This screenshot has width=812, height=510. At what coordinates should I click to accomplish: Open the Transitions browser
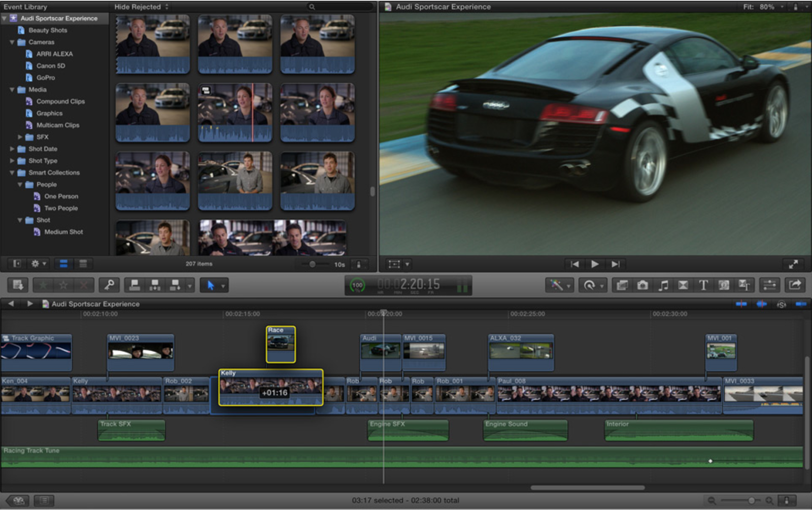tap(684, 285)
